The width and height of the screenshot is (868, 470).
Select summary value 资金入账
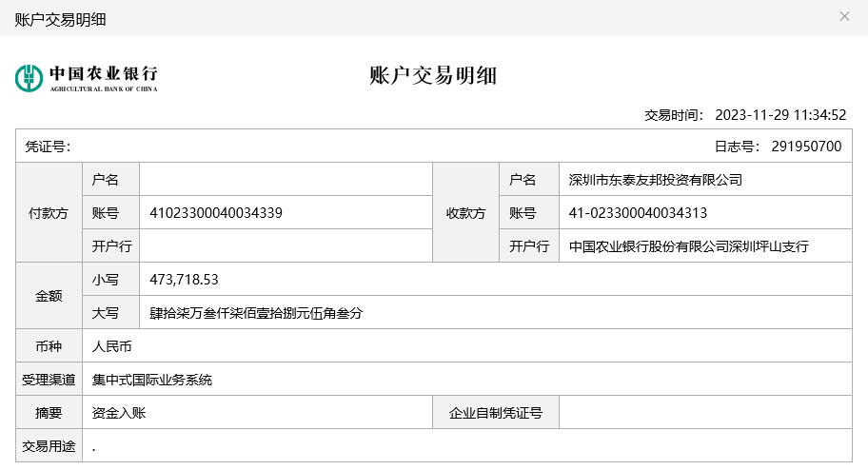tap(119, 413)
